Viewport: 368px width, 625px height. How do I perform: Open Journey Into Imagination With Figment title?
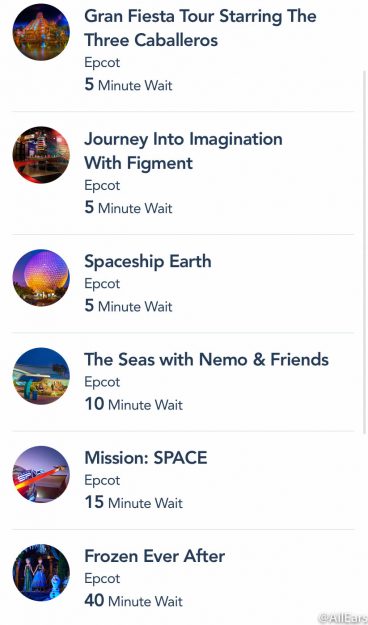point(183,151)
